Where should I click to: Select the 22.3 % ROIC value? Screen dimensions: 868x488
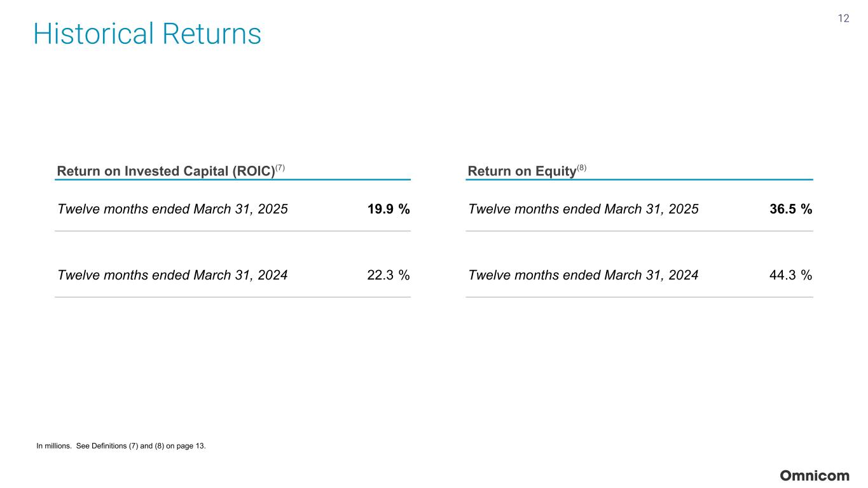(388, 275)
